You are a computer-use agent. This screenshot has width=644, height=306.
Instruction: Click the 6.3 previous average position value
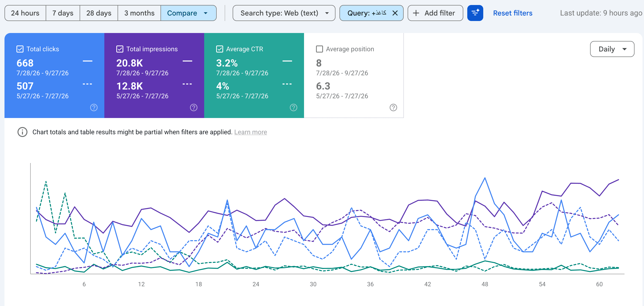pos(323,86)
